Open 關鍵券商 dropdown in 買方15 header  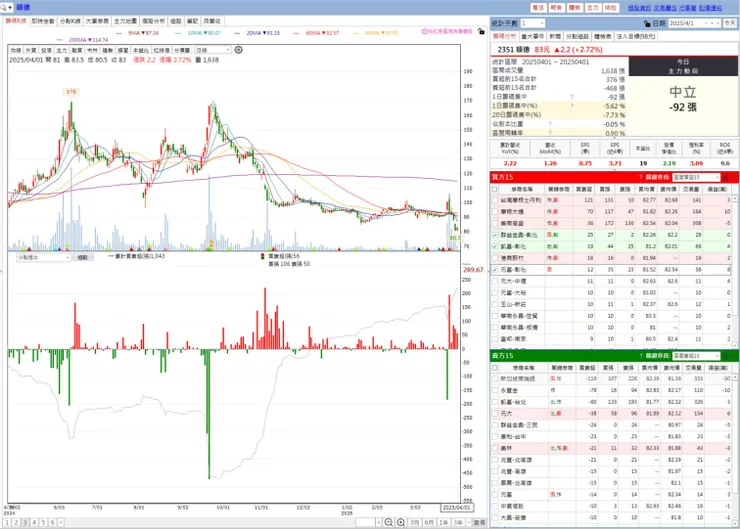coord(696,177)
